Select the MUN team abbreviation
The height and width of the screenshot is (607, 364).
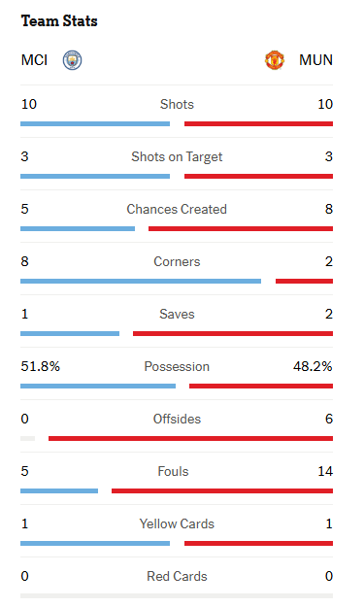coord(315,60)
